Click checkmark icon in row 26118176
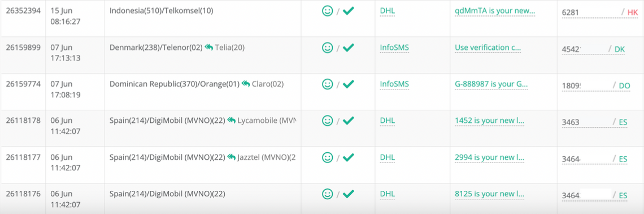Viewport: 644px width, 214px height. pos(349,194)
